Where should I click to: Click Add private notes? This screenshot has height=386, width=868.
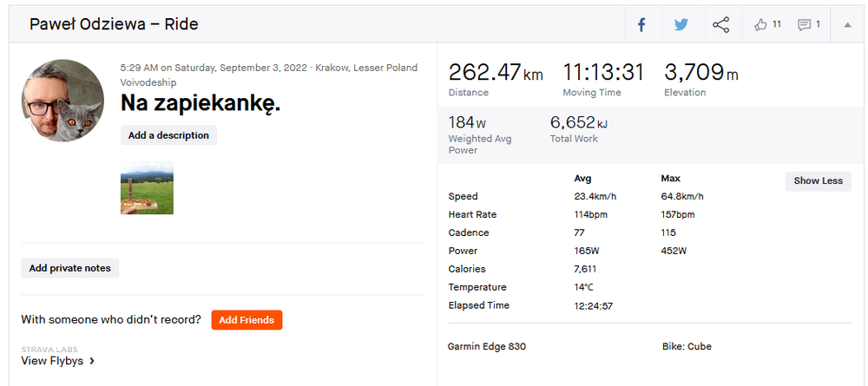[70, 268]
